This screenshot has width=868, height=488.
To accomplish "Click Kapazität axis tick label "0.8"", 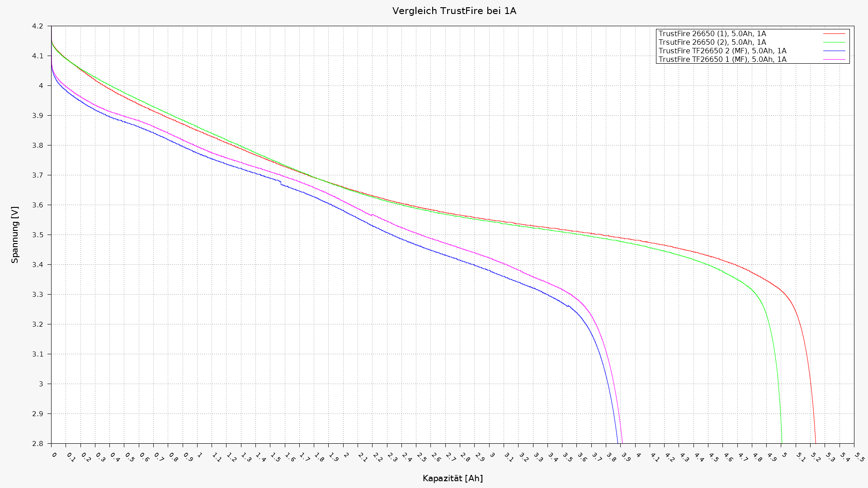I will click(x=173, y=457).
